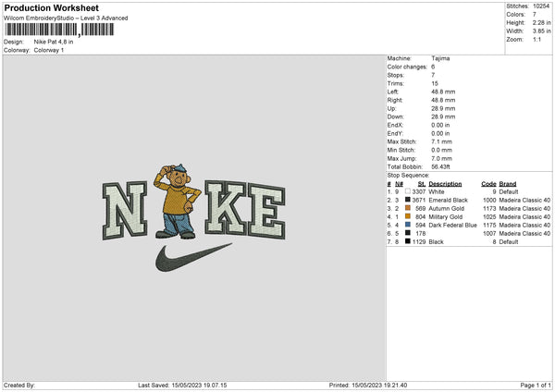The height and width of the screenshot is (392, 555).
Task: Click the Production Worksheet title
Action: point(51,7)
